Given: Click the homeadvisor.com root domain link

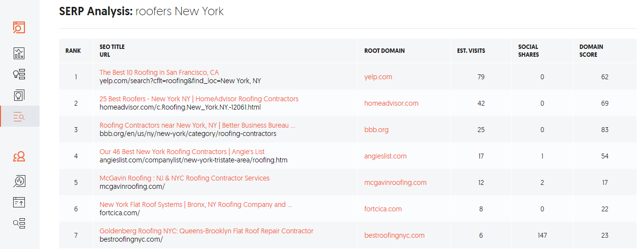Looking at the screenshot, I should (391, 103).
